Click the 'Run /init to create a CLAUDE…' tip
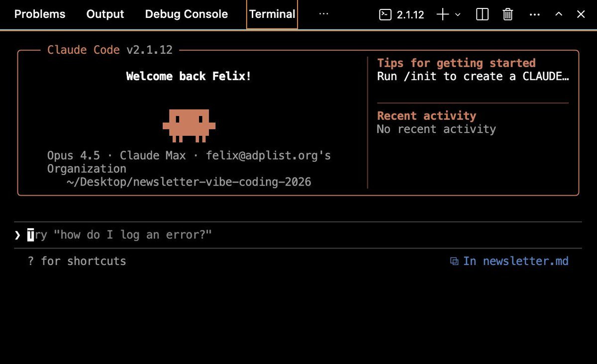The width and height of the screenshot is (597, 364). [473, 77]
